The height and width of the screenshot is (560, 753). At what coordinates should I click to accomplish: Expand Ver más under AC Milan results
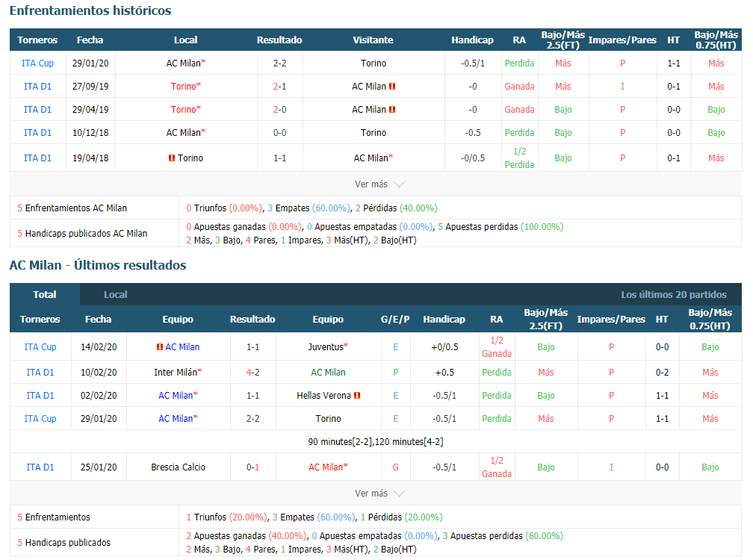pyautogui.click(x=379, y=494)
